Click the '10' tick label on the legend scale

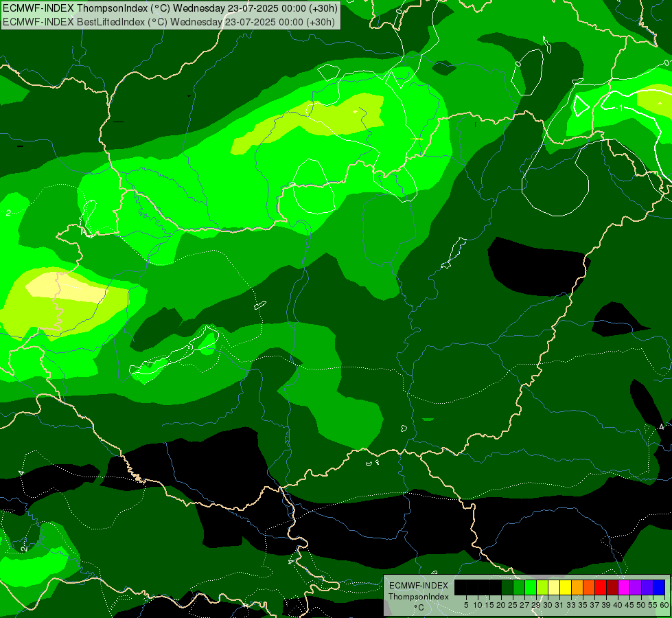478,605
